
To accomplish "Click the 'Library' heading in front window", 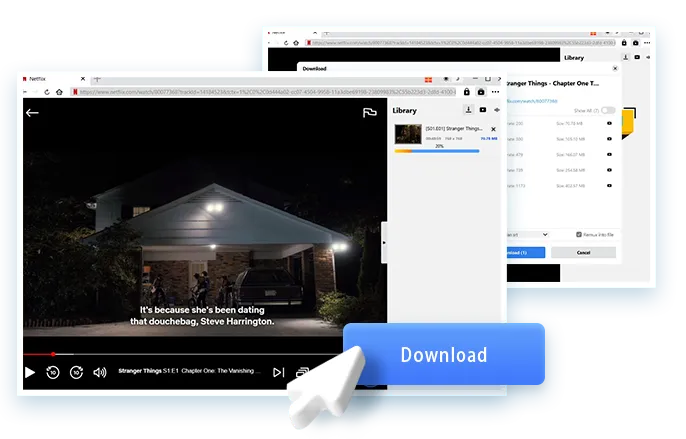I will pyautogui.click(x=405, y=110).
